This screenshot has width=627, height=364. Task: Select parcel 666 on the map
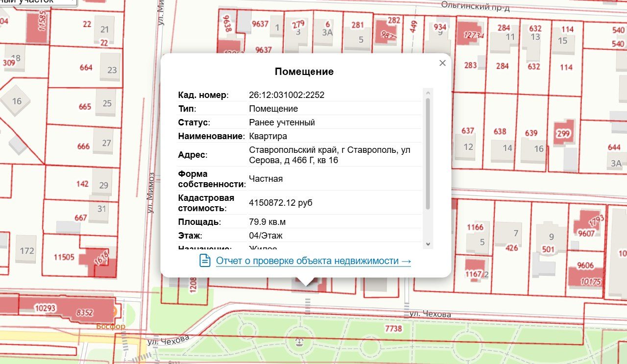(x=84, y=146)
